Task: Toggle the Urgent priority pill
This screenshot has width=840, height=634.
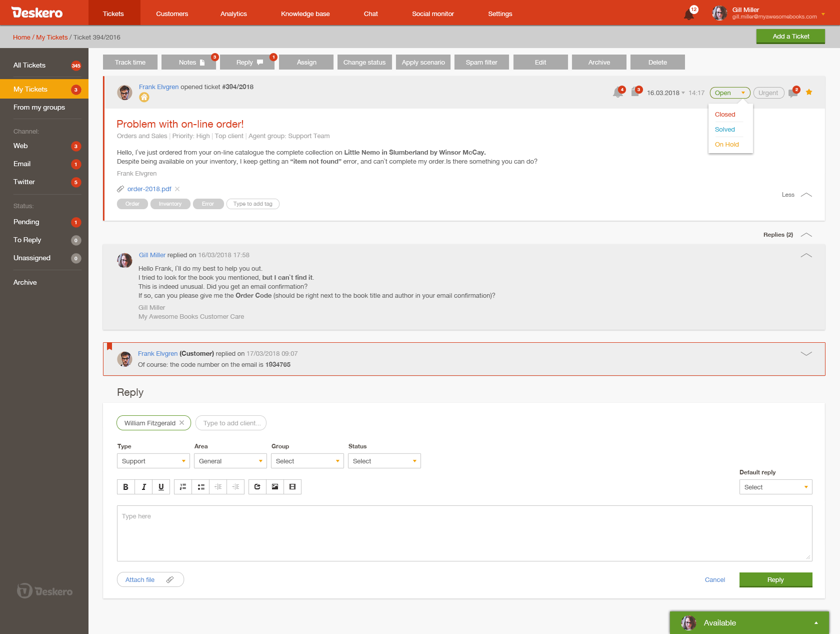Action: pyautogui.click(x=768, y=93)
